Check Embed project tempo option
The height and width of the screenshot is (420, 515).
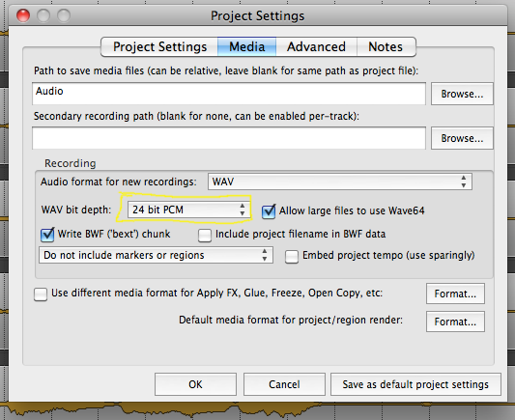point(292,257)
